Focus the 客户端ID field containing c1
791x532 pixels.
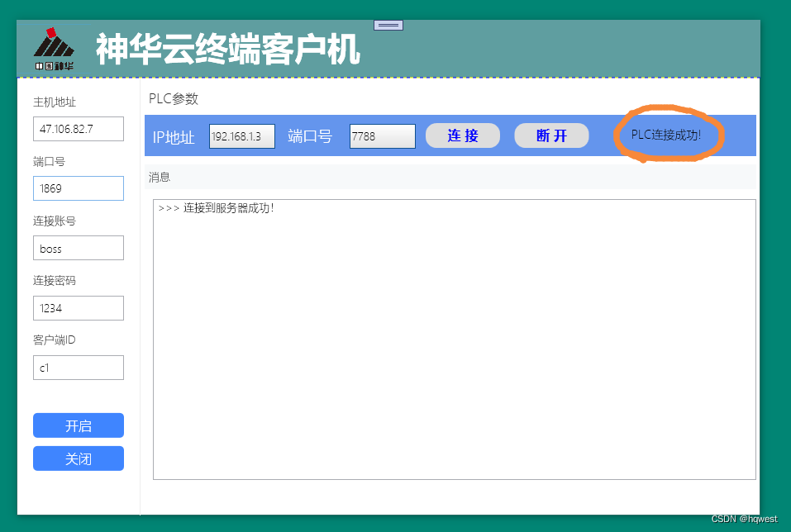pyautogui.click(x=79, y=368)
